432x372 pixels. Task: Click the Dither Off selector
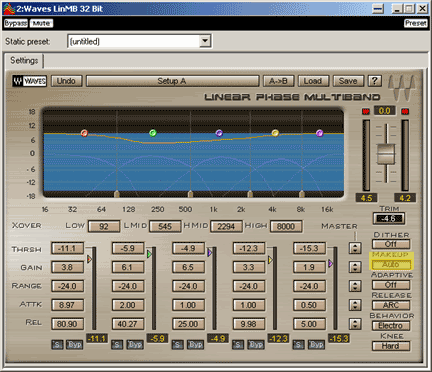391,244
